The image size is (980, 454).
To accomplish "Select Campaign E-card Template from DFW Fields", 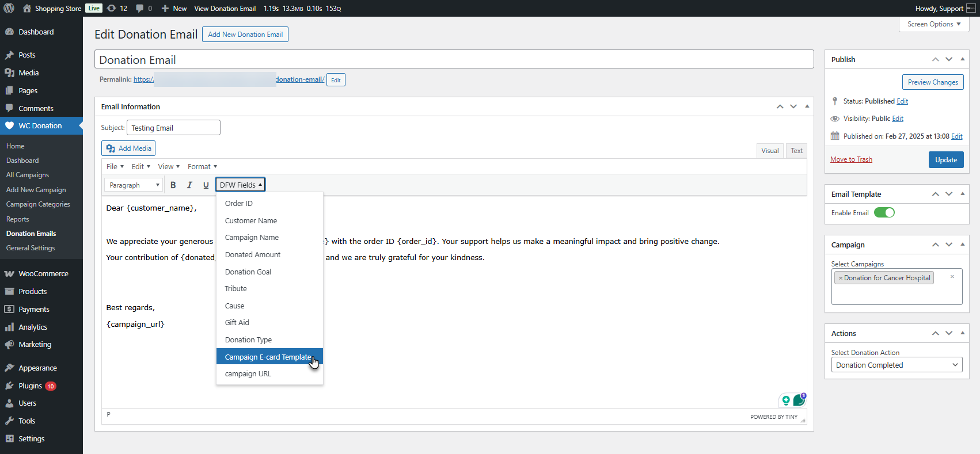I will pyautogui.click(x=268, y=357).
